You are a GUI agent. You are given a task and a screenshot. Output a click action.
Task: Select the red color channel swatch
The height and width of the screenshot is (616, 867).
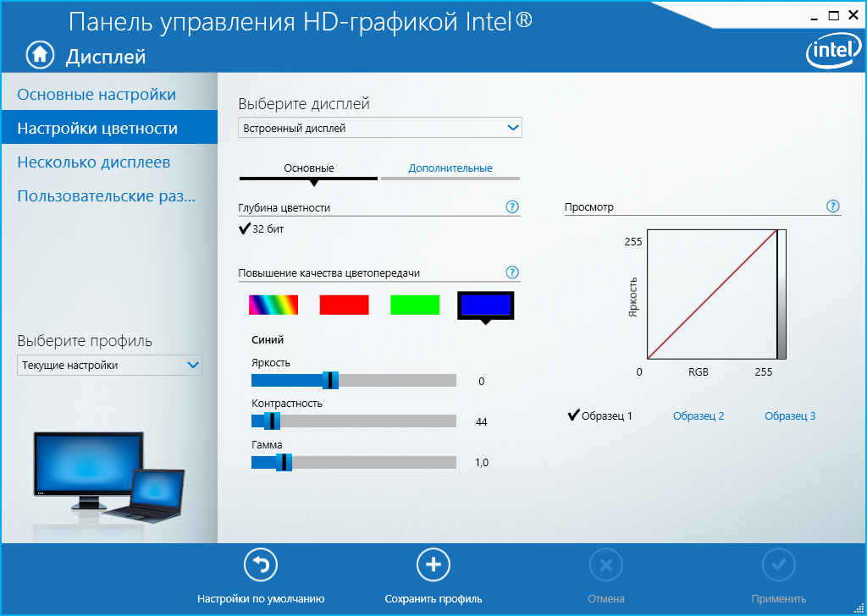click(x=344, y=305)
